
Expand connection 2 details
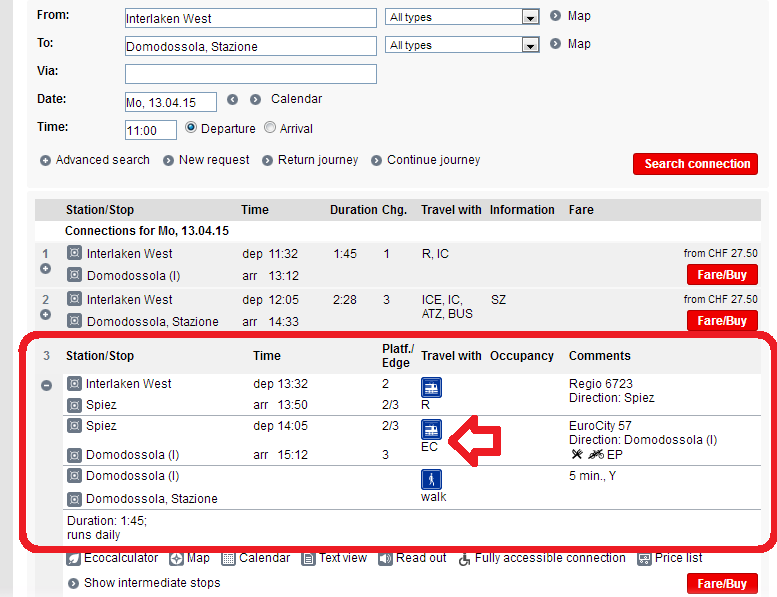pyautogui.click(x=46, y=315)
